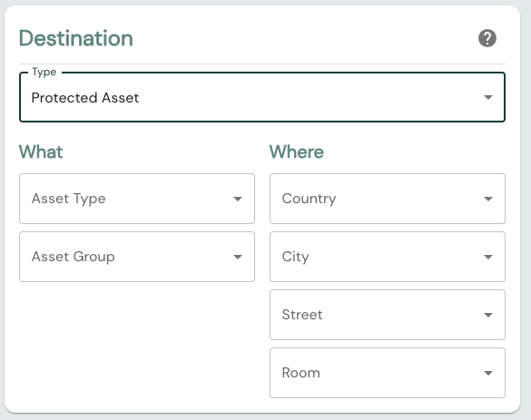531x420 pixels.
Task: Select the Destination heading text
Action: [x=76, y=38]
